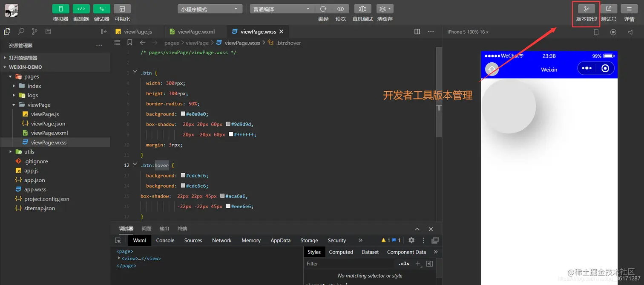Screen dimensions: 644x285
Task: Open the 详情 details panel
Action: click(x=629, y=9)
